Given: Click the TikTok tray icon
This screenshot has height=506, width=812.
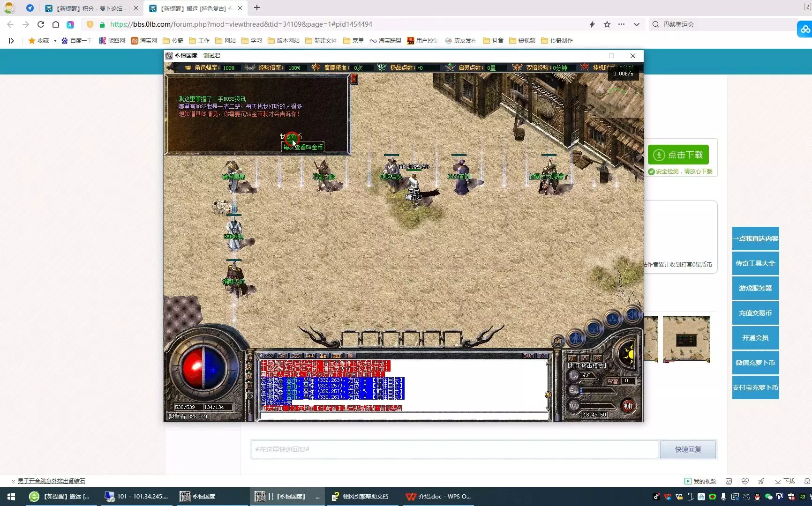Looking at the screenshot, I should 656,497.
